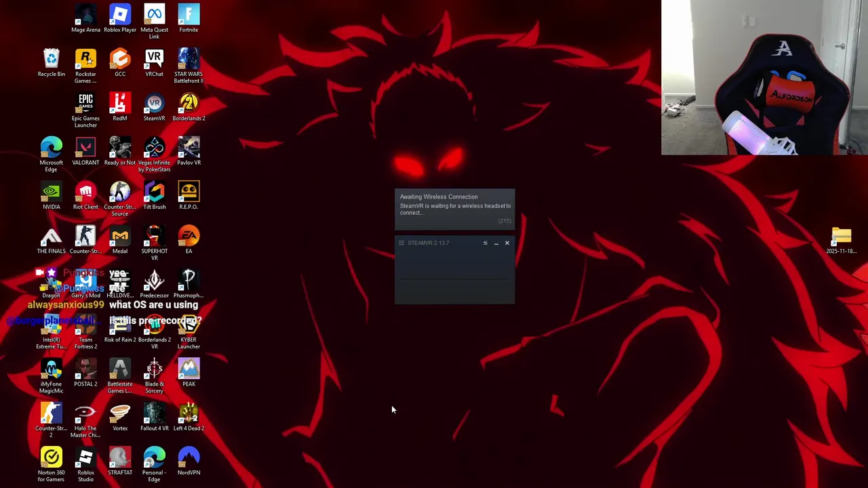Viewport: 868px width, 488px height.
Task: Select the STRAFTAT desktop icon
Action: pos(120,461)
